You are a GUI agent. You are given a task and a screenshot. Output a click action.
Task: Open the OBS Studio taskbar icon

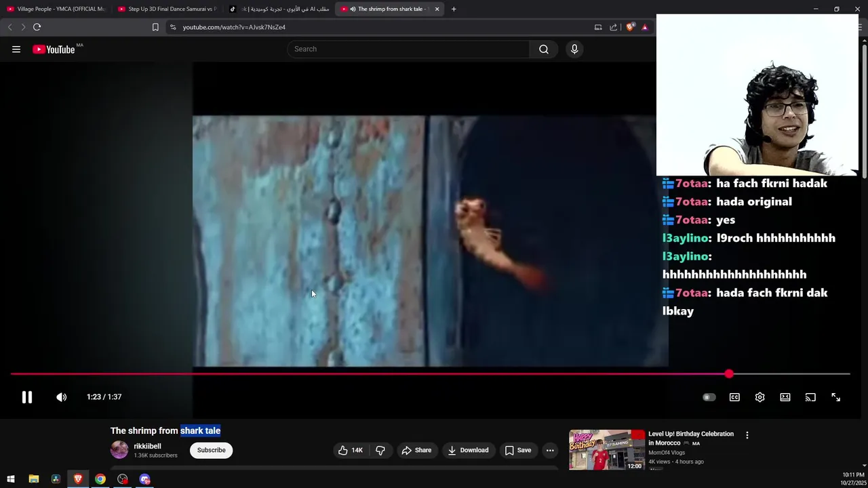[123, 479]
